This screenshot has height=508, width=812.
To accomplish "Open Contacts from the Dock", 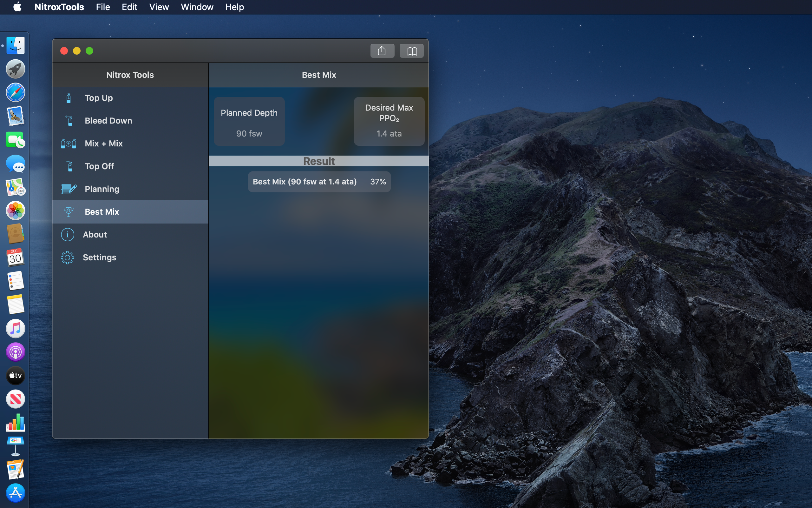I will coord(16,234).
